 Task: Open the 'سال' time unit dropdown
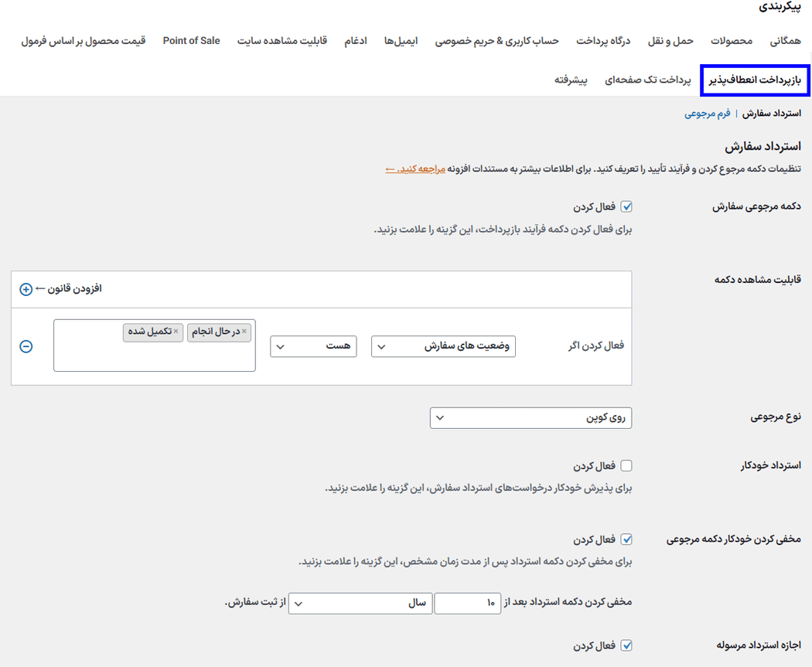(360, 604)
